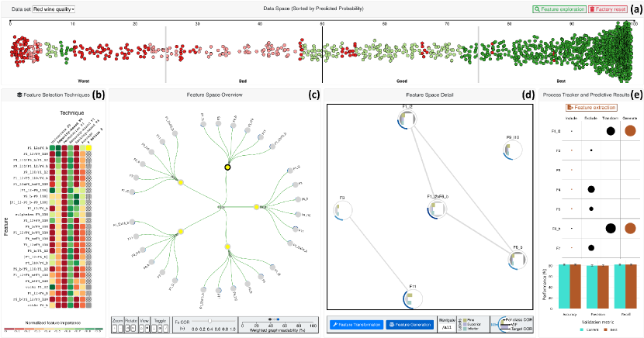Click the Inferior label color swatch
Image resolution: width=644 pixels, height=338 pixels.
465,328
